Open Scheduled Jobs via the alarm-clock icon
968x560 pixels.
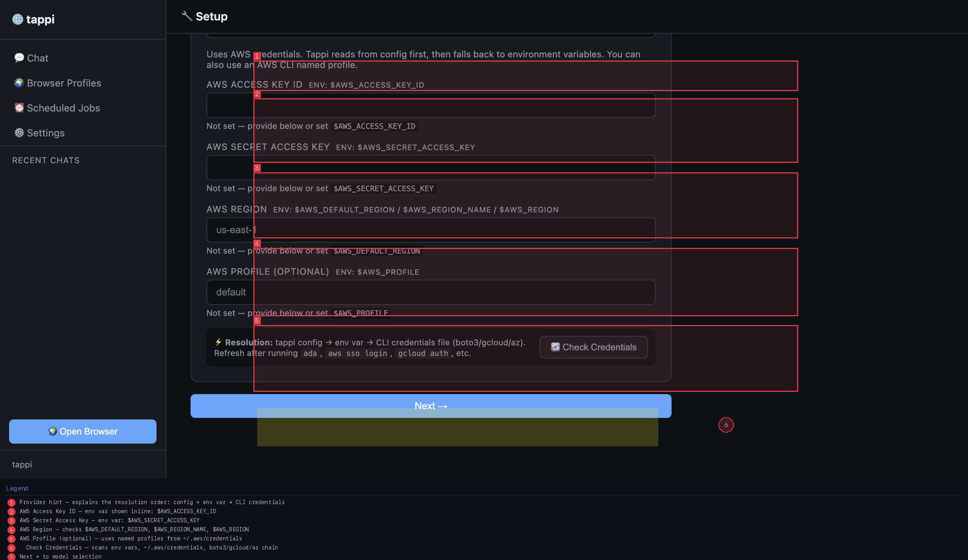coord(19,108)
